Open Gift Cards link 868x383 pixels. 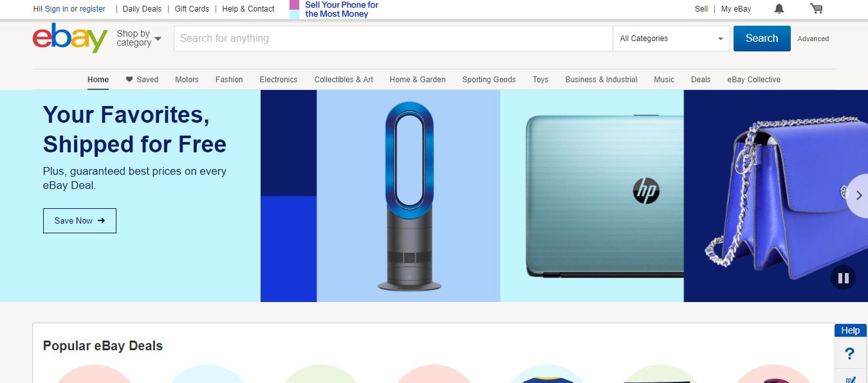pyautogui.click(x=192, y=9)
